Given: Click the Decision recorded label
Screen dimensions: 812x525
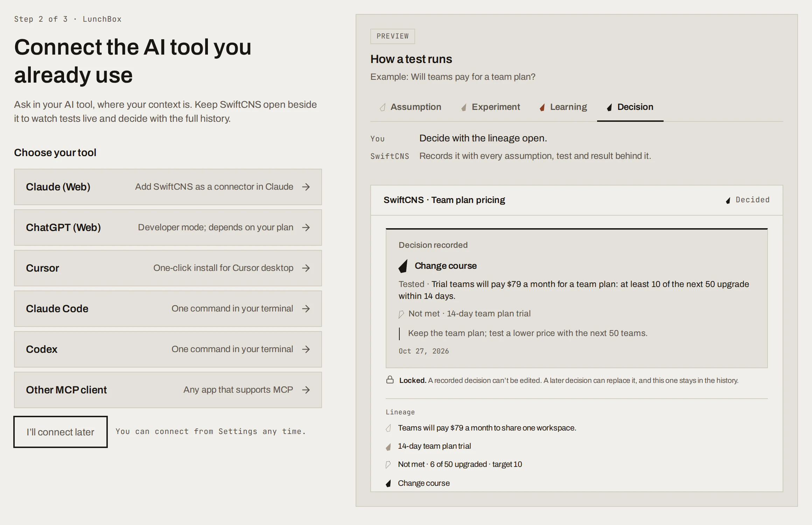Looking at the screenshot, I should (x=433, y=245).
